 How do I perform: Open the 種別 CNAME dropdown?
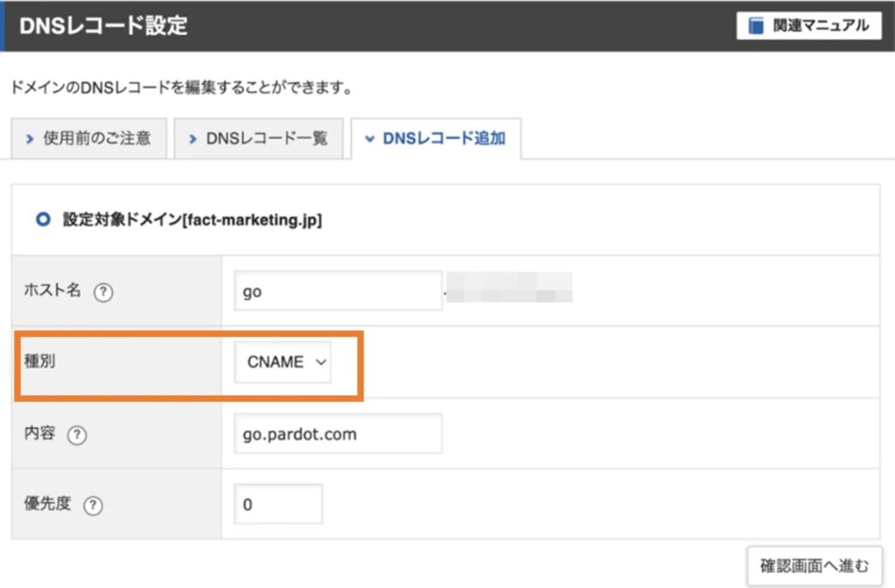(x=282, y=362)
